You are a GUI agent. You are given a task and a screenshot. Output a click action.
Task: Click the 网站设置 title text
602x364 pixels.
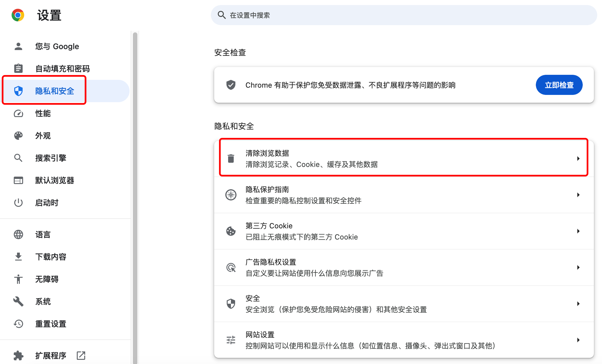(260, 335)
